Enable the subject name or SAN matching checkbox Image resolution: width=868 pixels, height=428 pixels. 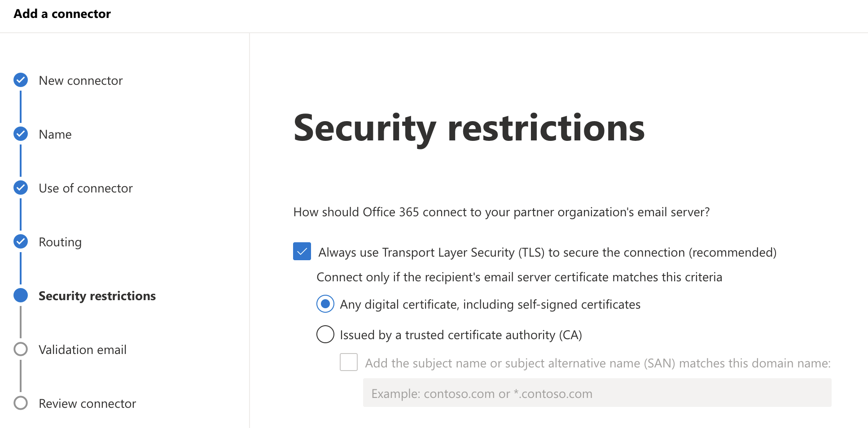coord(348,363)
